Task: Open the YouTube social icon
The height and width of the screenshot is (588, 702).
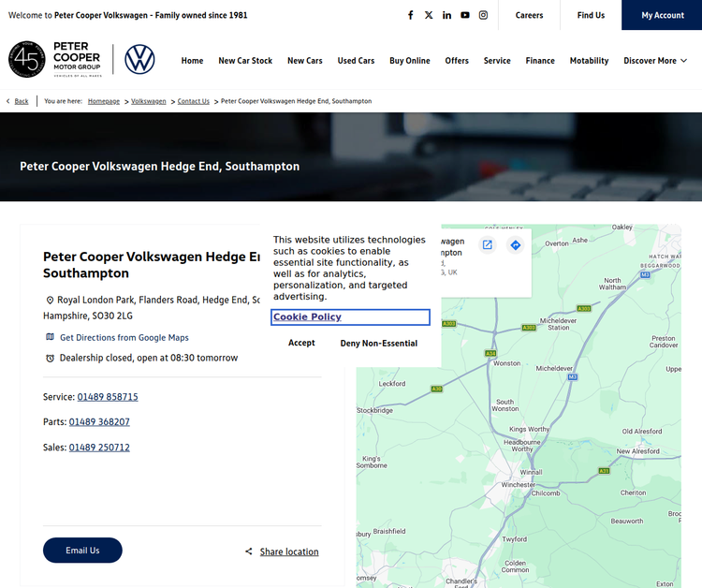Action: (x=465, y=15)
